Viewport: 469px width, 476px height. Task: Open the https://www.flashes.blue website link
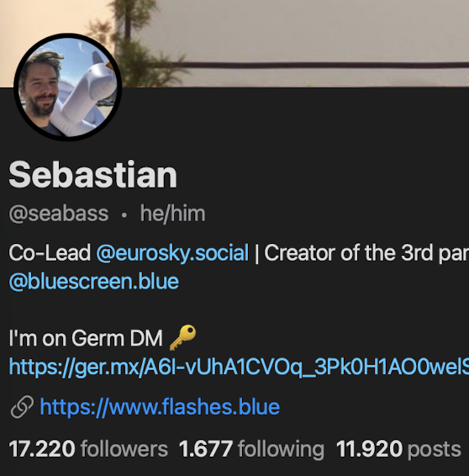(160, 407)
